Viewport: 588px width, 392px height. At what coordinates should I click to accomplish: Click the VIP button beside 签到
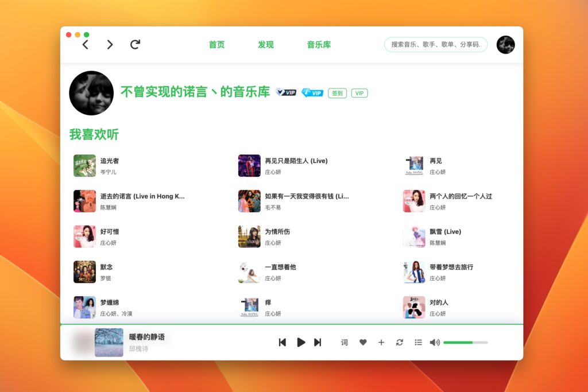click(359, 92)
